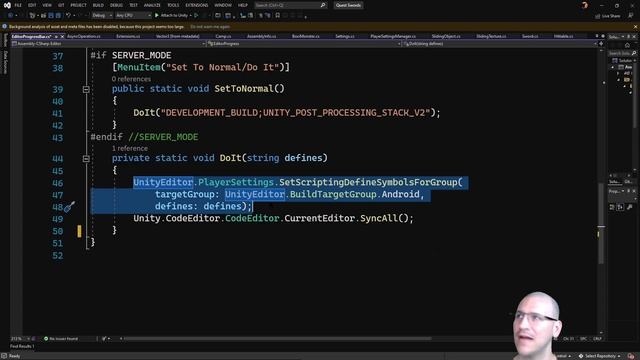The height and width of the screenshot is (360, 640).
Task: Open the Find Results 1 panel tab
Action: (22, 347)
